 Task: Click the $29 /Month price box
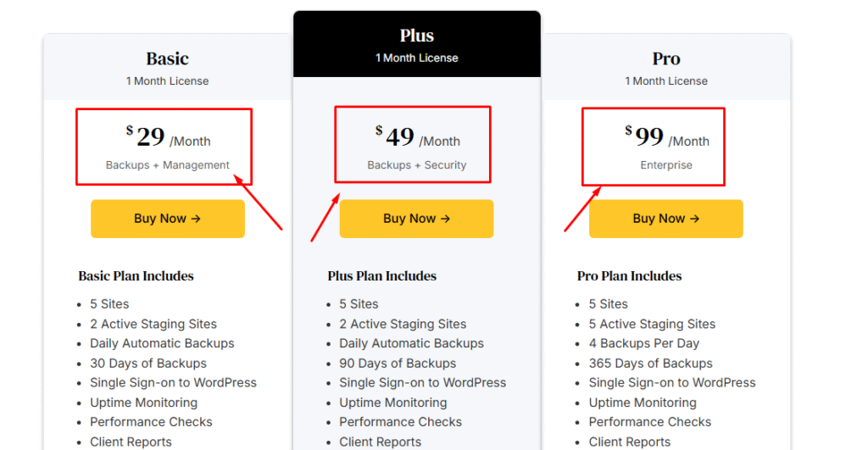click(164, 147)
